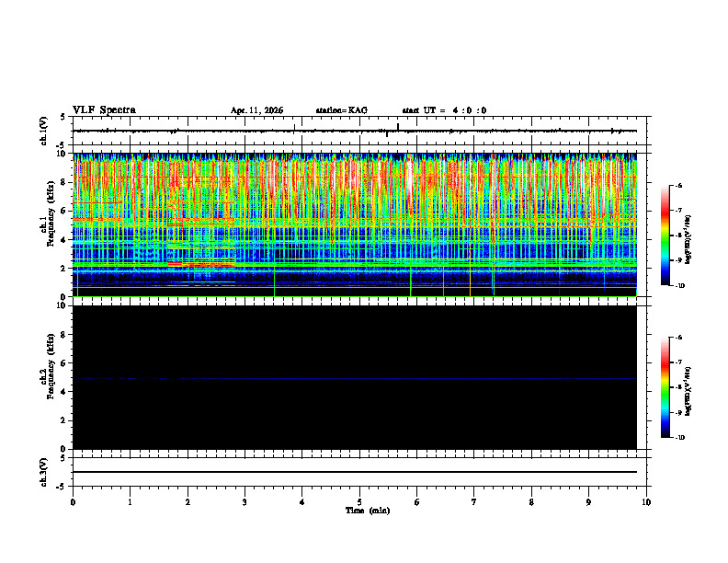Click the "VLF Spectra" plot title

(x=104, y=110)
